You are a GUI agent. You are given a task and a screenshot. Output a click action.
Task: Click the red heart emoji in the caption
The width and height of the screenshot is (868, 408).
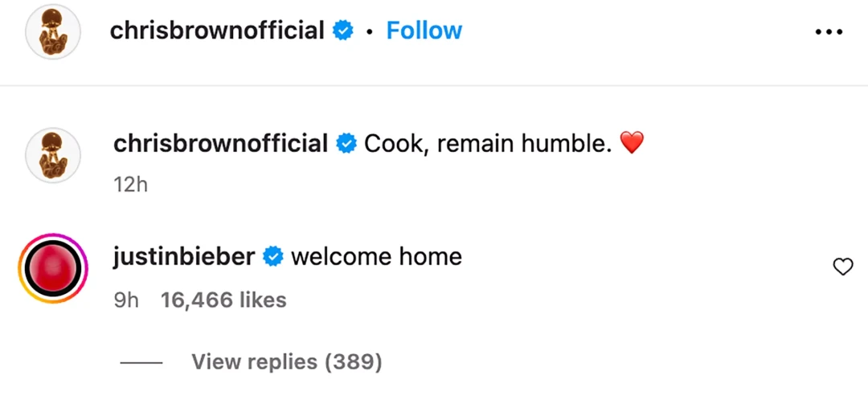tap(633, 145)
